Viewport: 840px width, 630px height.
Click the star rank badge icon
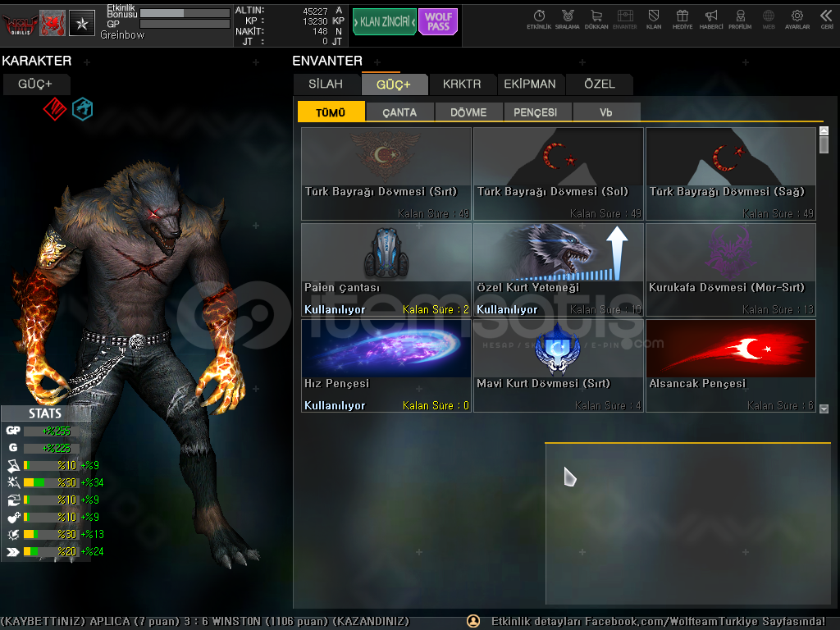(82, 23)
